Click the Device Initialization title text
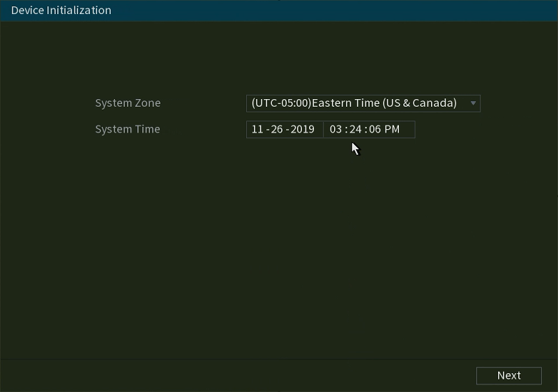This screenshot has width=558, height=392. [61, 10]
